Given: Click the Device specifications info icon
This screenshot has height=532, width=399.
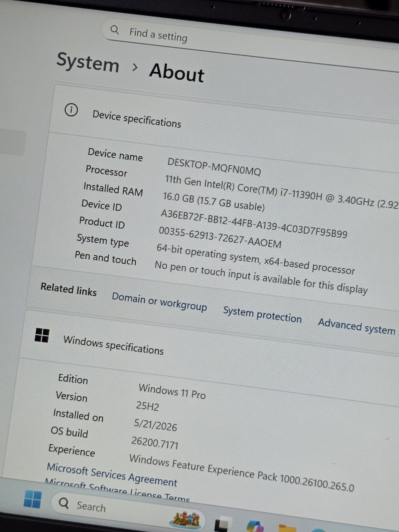Looking at the screenshot, I should [x=71, y=109].
